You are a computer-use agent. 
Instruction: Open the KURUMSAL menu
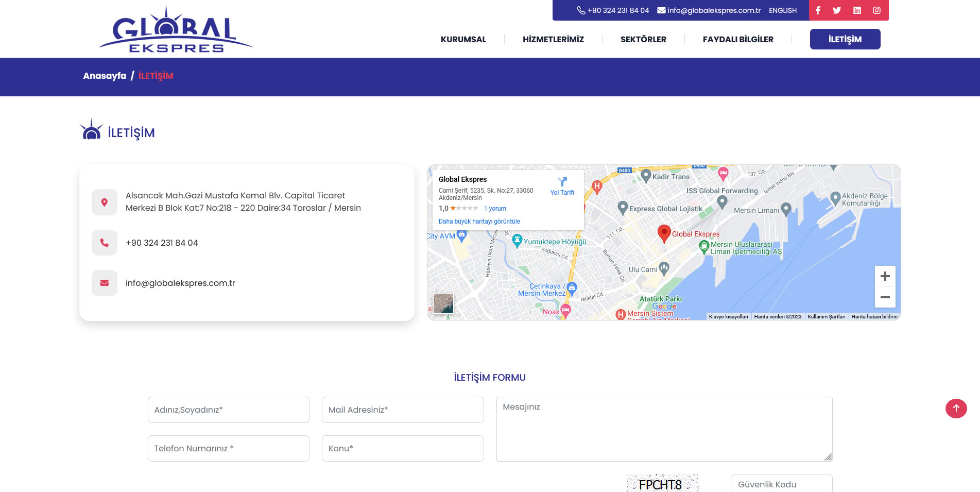point(463,39)
